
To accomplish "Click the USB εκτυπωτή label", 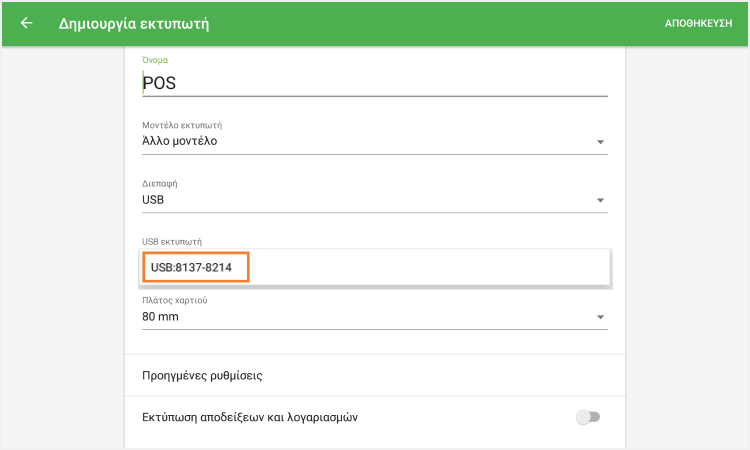I will pyautogui.click(x=173, y=242).
